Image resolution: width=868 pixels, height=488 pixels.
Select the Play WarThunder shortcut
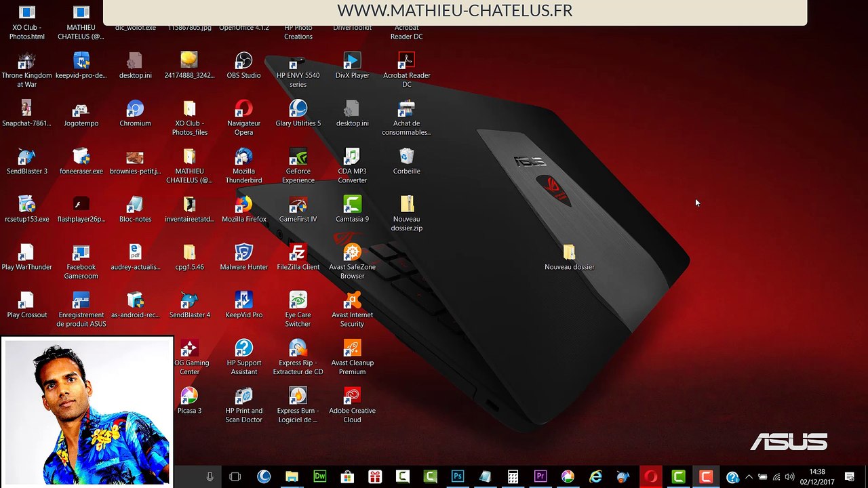pyautogui.click(x=26, y=258)
